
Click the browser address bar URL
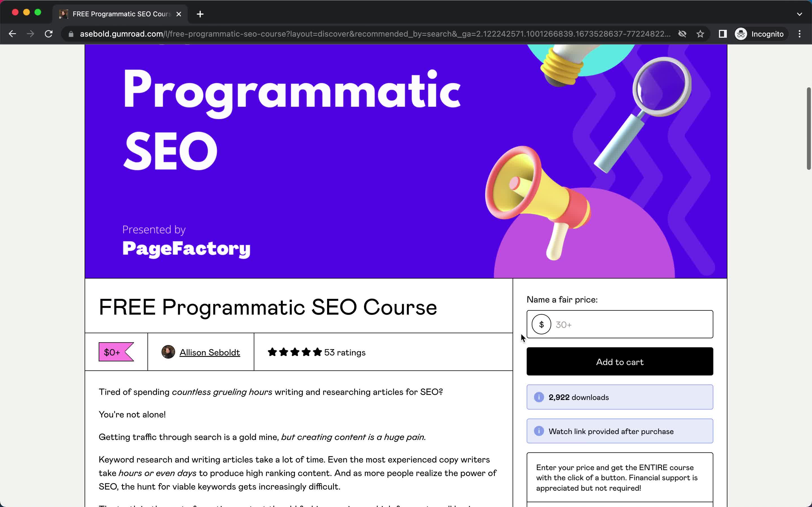click(x=374, y=33)
